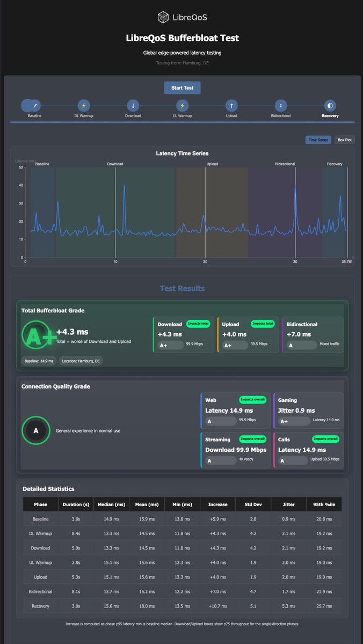Click the A+ total bufferbloat grade circle
Image resolution: width=363 pixels, height=644 pixels.
pos(36,335)
